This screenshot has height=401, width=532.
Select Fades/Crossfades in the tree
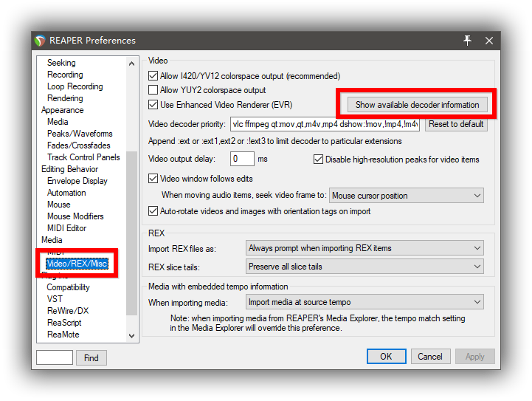click(79, 145)
